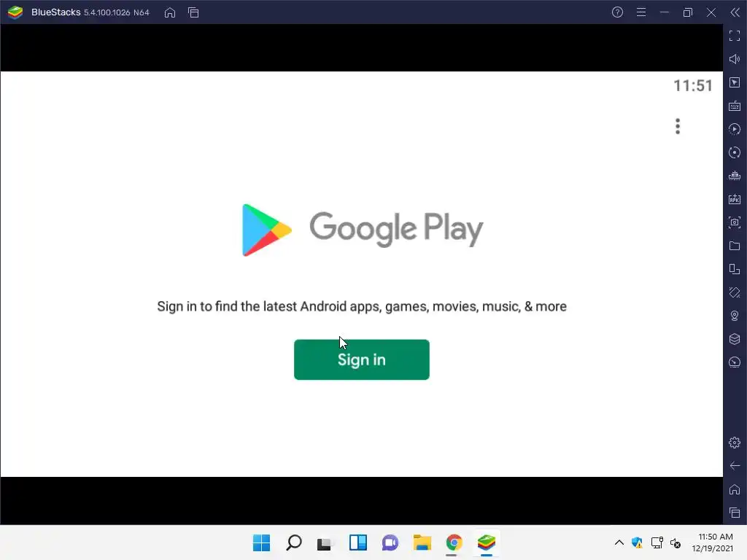Open the Windows Start menu

(x=261, y=542)
